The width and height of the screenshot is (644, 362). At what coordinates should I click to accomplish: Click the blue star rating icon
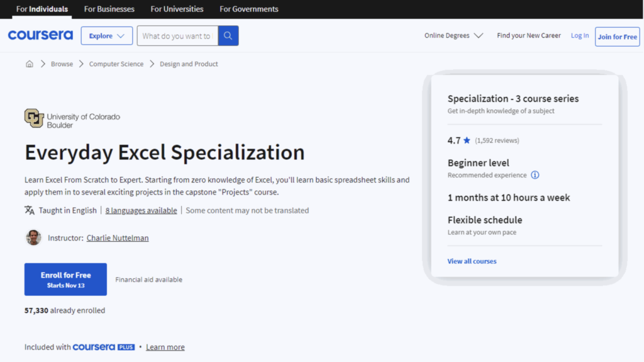click(x=467, y=140)
